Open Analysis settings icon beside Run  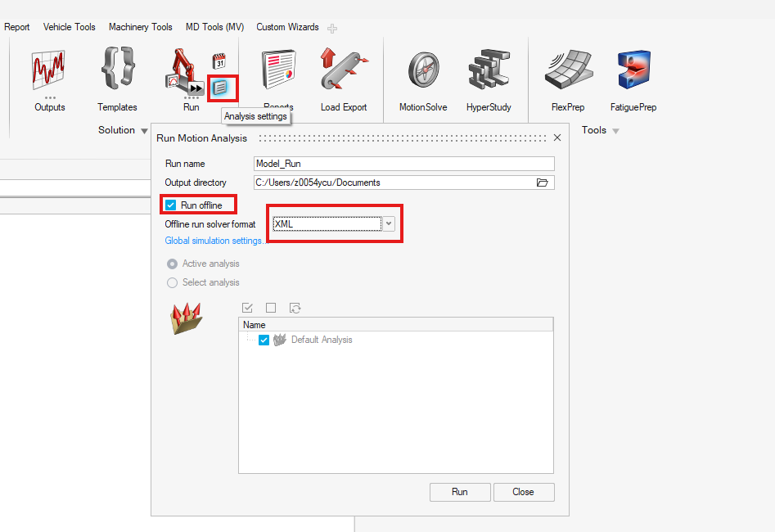pos(220,88)
